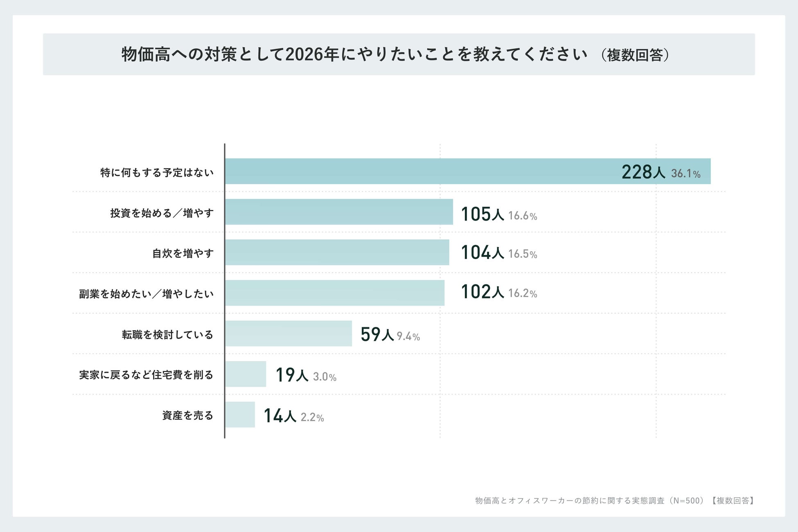Click the survey source footnote N=500

click(x=615, y=500)
